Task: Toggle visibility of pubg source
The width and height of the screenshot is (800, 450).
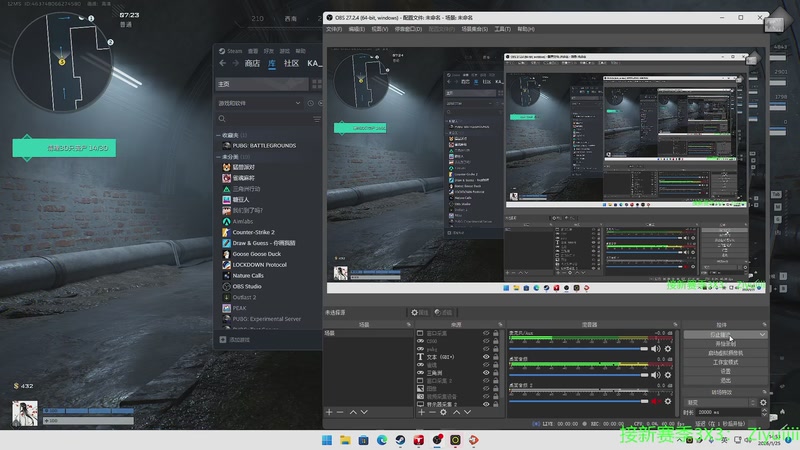Action: pyautogui.click(x=486, y=349)
